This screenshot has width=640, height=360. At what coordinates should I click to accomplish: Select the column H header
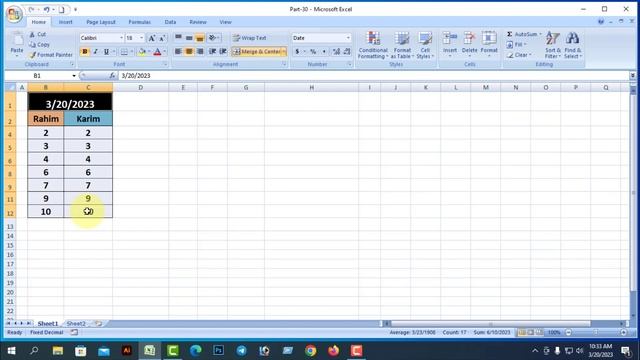click(311, 87)
